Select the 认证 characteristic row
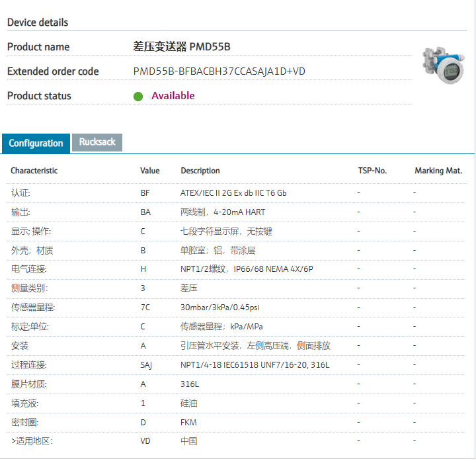476x461 pixels. 20,193
